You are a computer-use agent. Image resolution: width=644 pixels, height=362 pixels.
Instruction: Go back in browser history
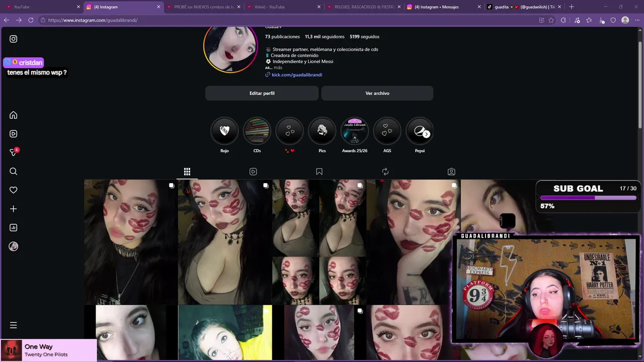click(7, 20)
